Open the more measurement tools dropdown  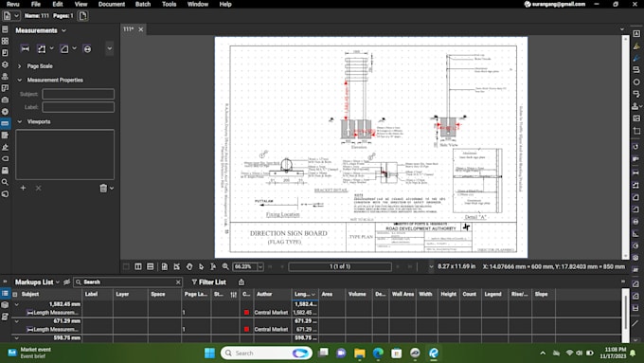tap(109, 48)
